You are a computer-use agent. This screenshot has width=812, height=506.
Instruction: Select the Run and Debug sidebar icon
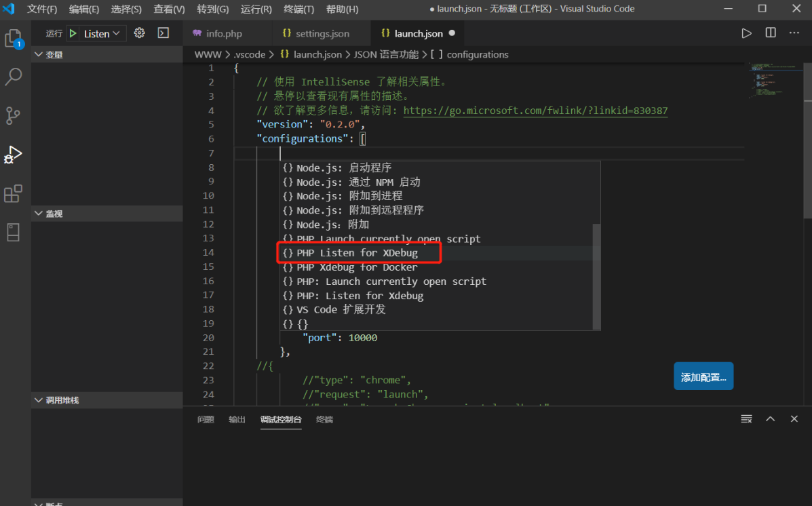tap(14, 154)
